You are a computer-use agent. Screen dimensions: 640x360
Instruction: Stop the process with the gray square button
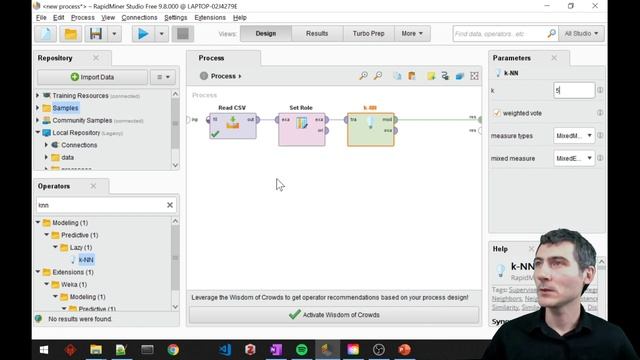pyautogui.click(x=182, y=34)
